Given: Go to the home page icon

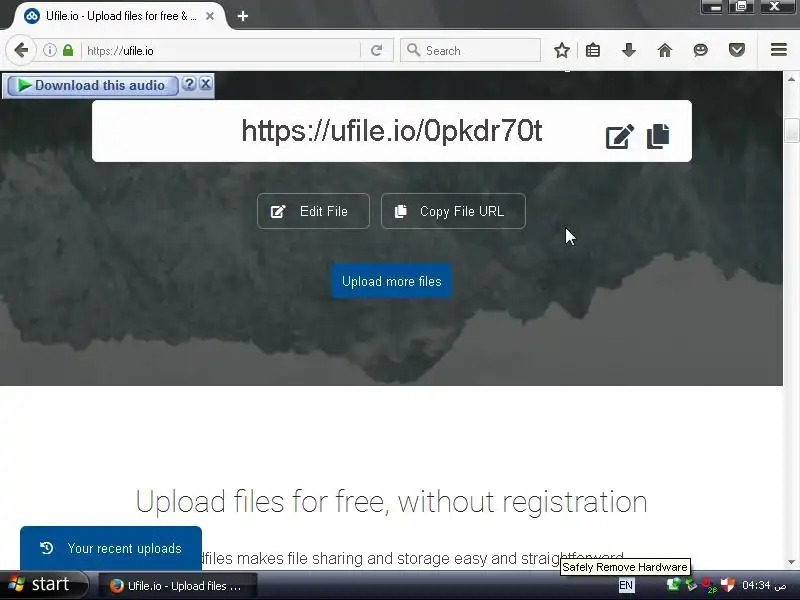Looking at the screenshot, I should coord(664,51).
